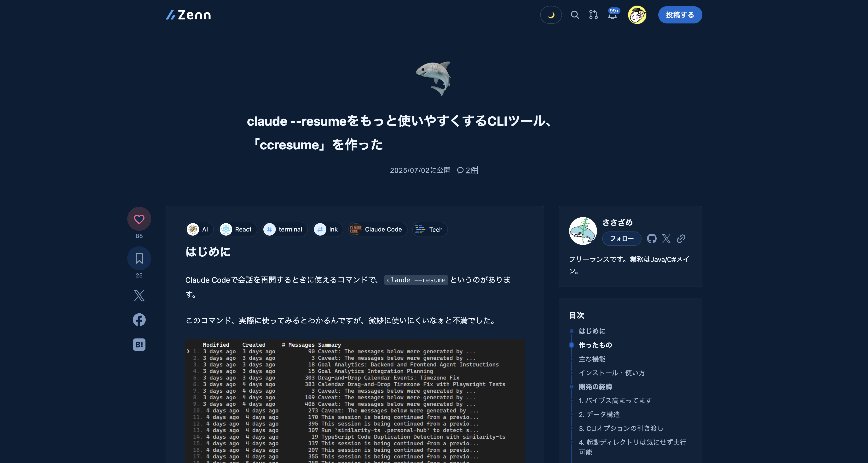Screen dimensions: 868x463
Task: Open search with the magnifier icon
Action: [575, 15]
